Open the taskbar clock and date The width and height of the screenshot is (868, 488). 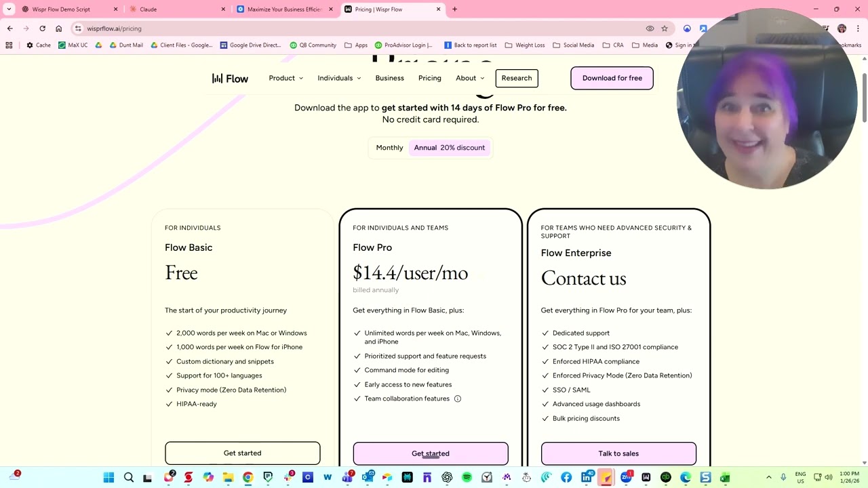pyautogui.click(x=849, y=478)
